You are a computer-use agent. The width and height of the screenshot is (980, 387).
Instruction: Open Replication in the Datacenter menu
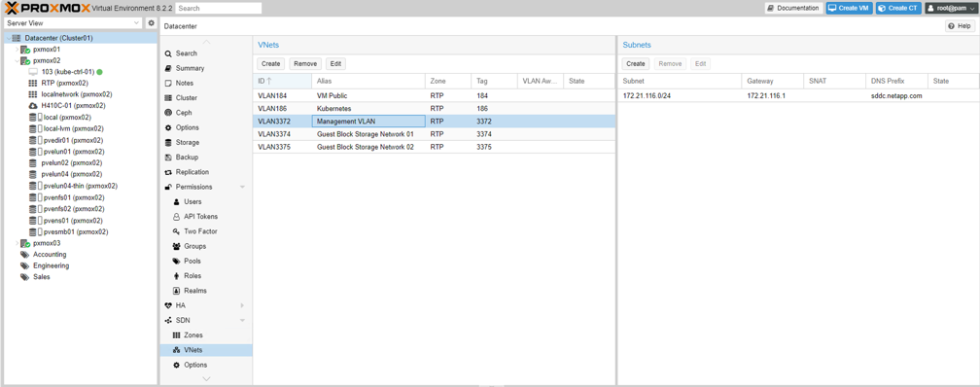click(192, 172)
